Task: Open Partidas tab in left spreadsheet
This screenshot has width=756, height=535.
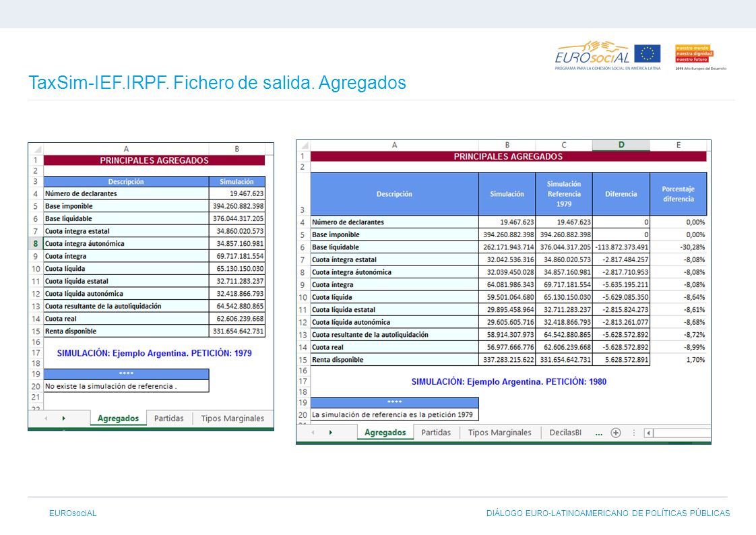Action: tap(168, 418)
